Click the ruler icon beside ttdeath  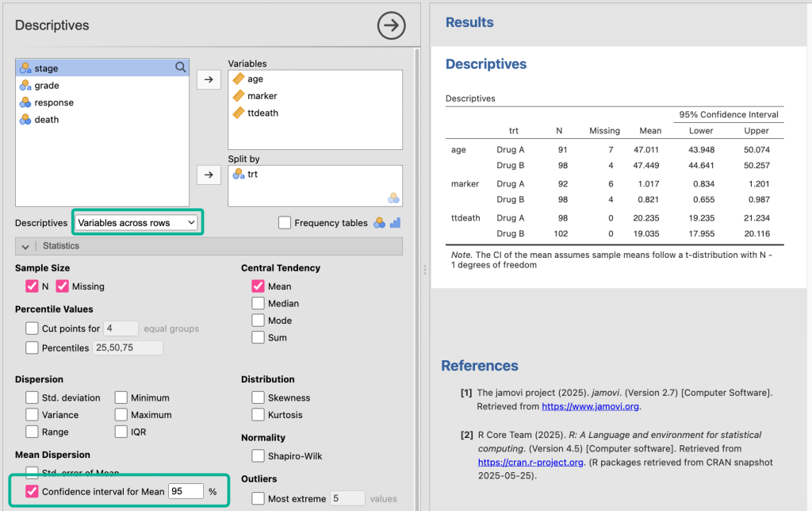coord(238,113)
